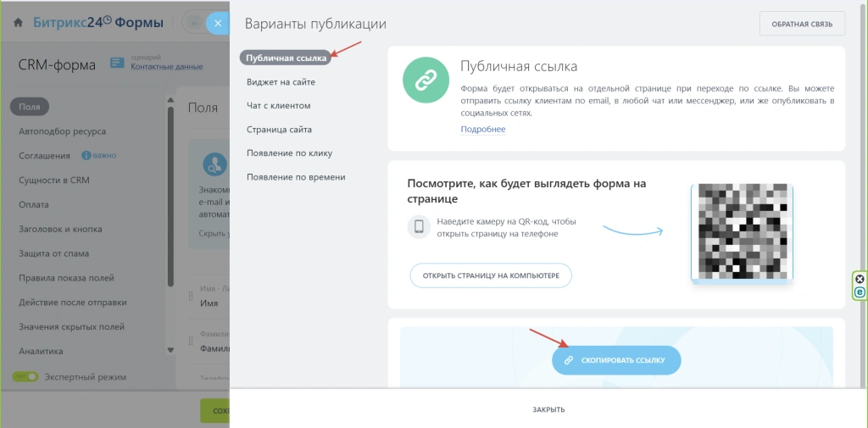
Task: Click the ЗАКРЫТЬ button at bottom
Action: [x=548, y=409]
